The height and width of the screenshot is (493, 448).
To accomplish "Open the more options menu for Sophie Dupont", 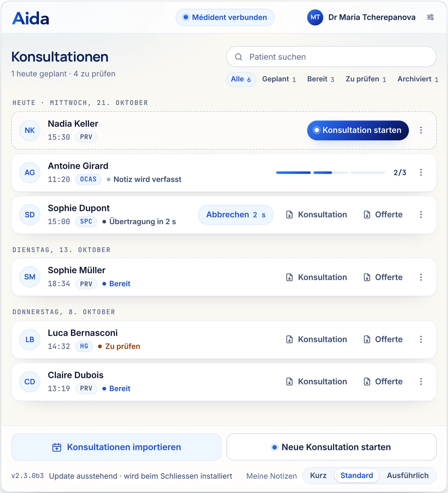I will pos(421,214).
